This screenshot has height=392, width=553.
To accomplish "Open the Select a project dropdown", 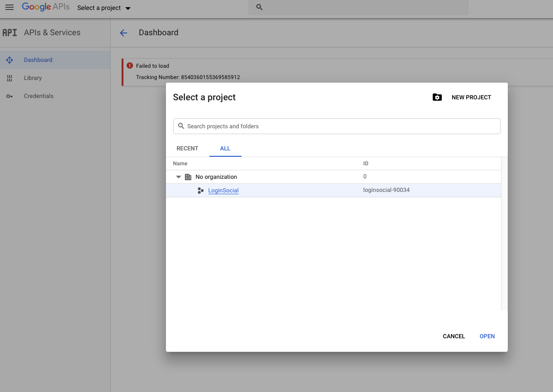I will 104,8.
